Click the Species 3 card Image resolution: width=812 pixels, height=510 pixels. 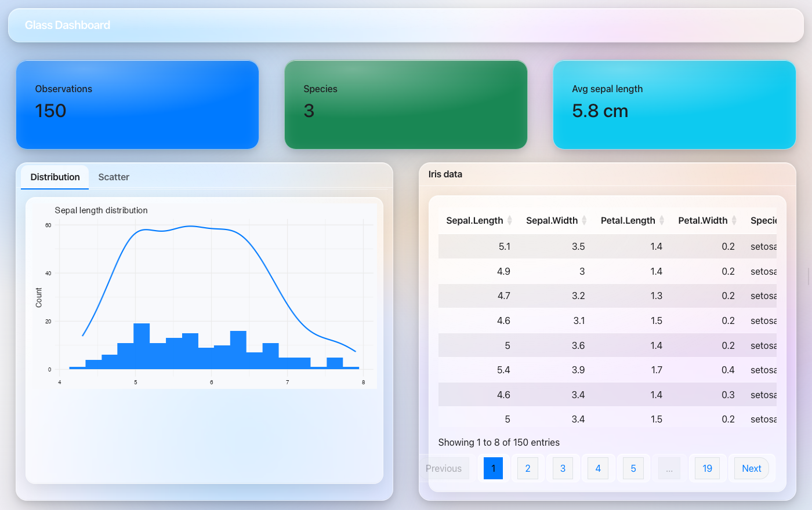click(x=406, y=105)
